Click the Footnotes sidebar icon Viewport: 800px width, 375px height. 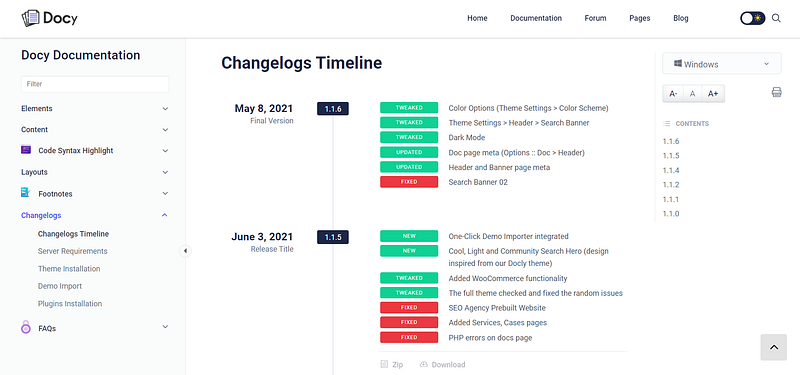click(x=26, y=193)
